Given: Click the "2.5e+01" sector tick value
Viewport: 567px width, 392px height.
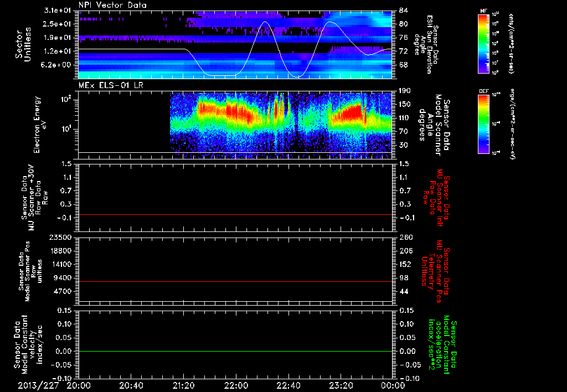Looking at the screenshot, I should tap(57, 24).
